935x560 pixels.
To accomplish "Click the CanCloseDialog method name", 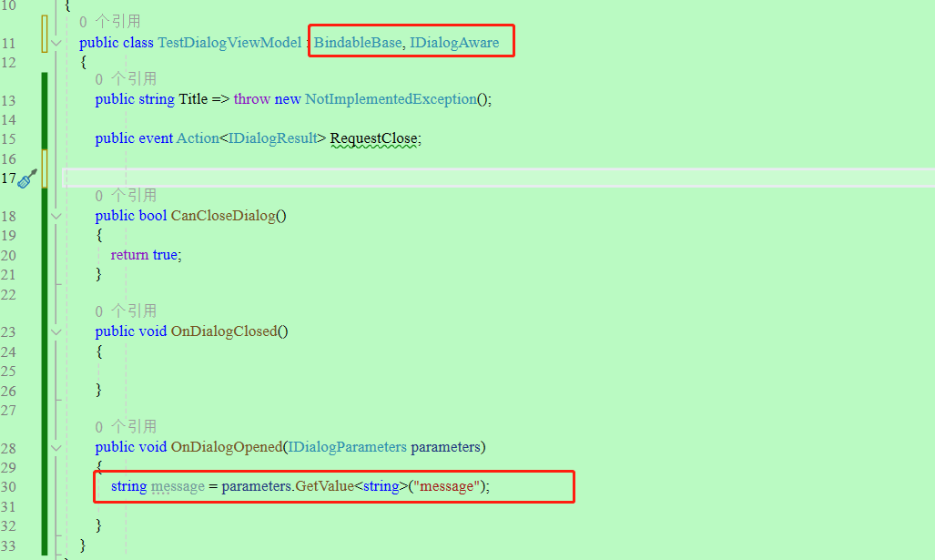I will click(x=224, y=215).
